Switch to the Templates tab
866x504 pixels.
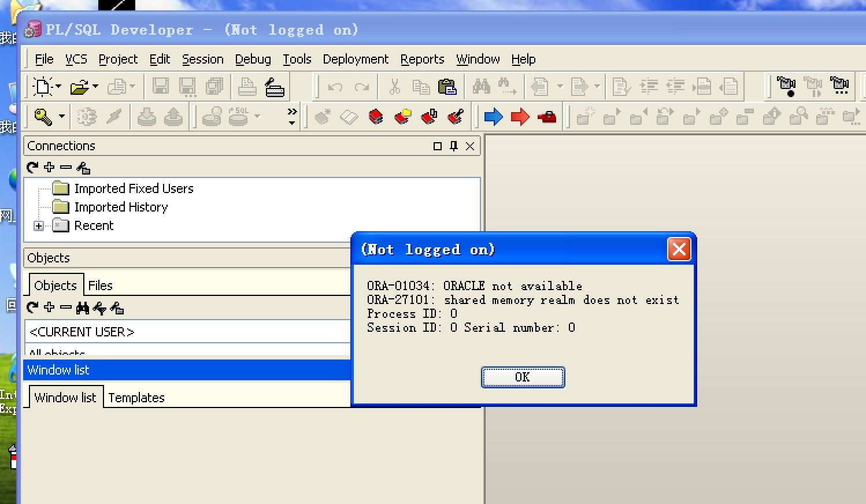136,398
